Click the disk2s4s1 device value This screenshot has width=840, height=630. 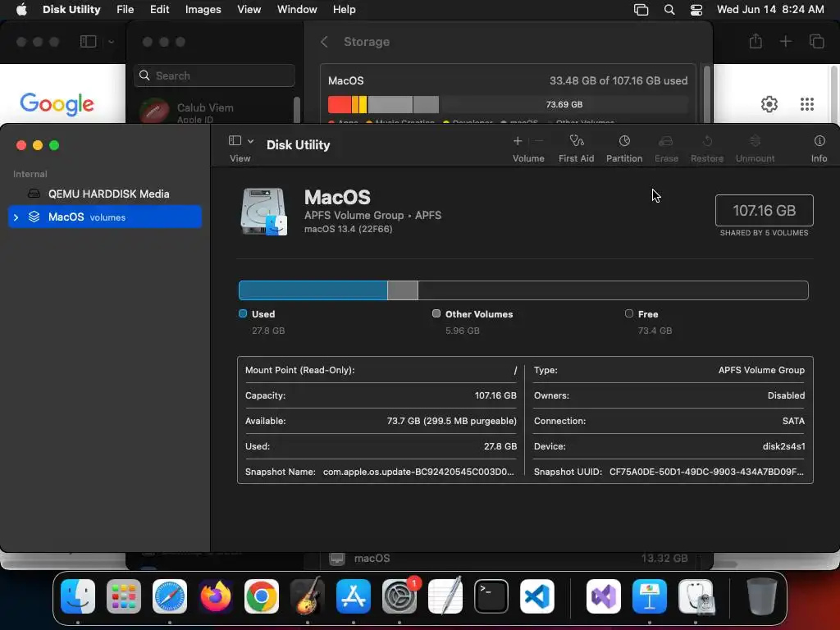783,446
